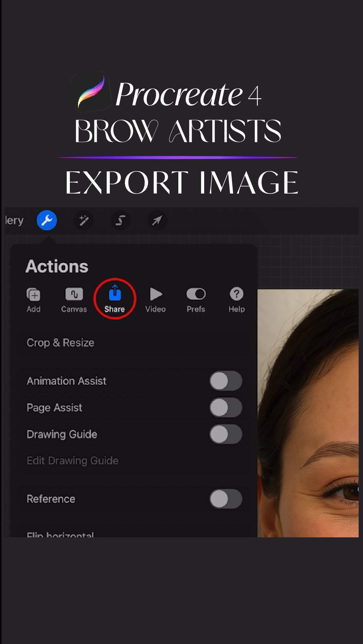
Task: Toggle the Drawing Guide switch
Action: point(226,434)
